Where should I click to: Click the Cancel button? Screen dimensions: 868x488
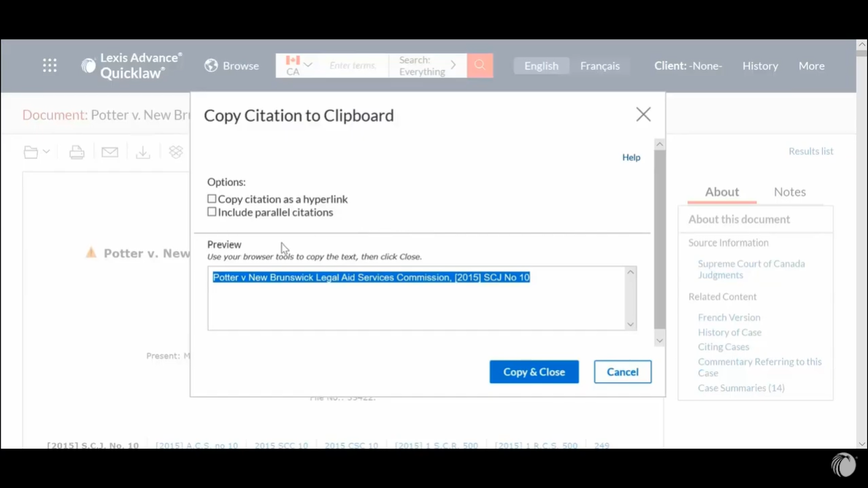pos(623,372)
